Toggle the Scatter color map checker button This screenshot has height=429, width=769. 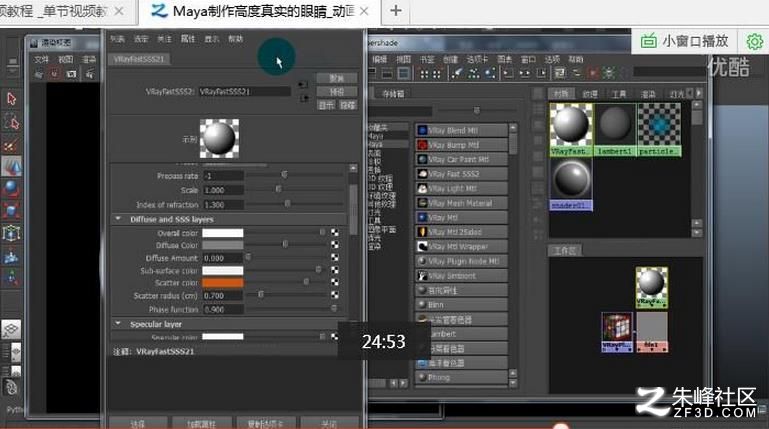[335, 282]
